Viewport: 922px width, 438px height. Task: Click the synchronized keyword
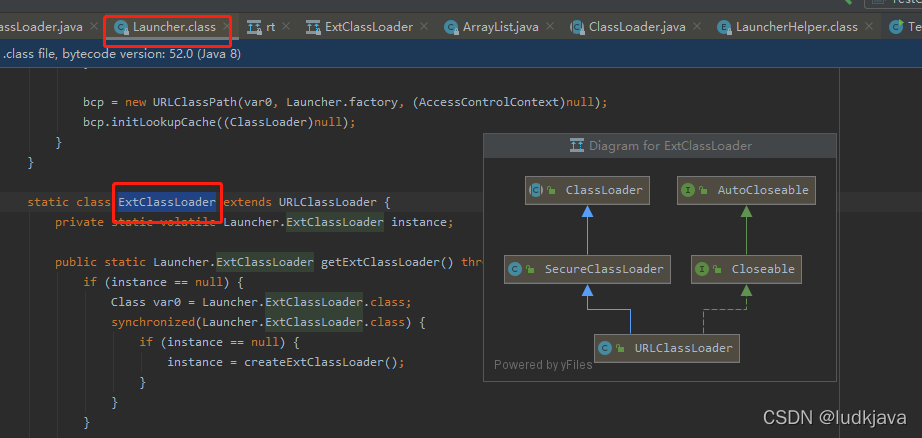click(x=153, y=322)
